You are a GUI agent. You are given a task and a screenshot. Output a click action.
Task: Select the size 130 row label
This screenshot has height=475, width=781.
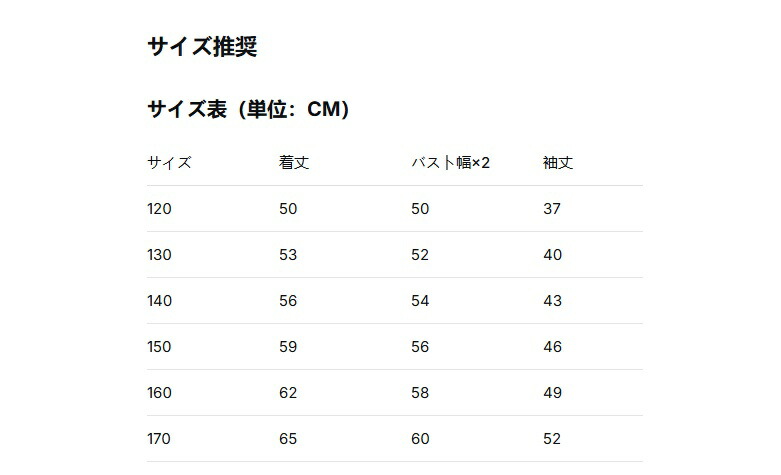coord(160,255)
